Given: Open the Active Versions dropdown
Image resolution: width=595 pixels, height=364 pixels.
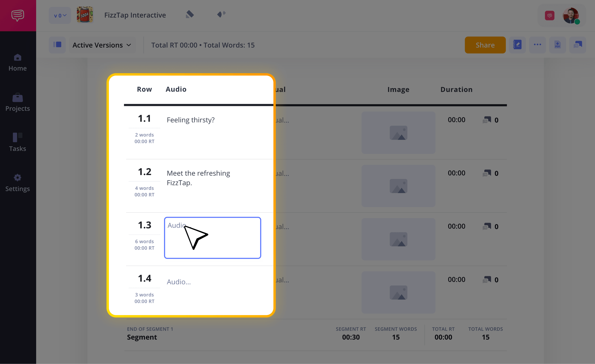Looking at the screenshot, I should [x=102, y=45].
